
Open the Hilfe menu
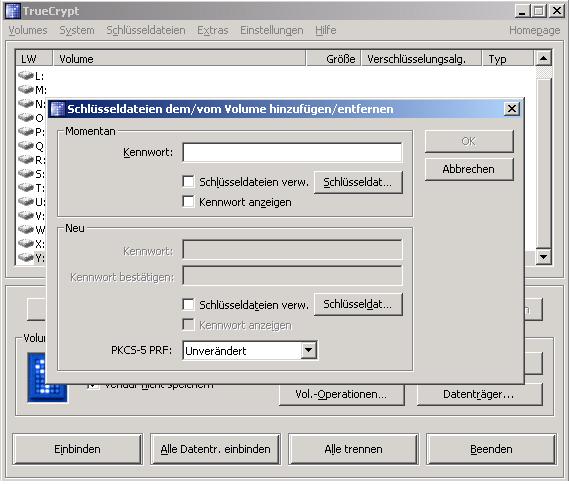tap(326, 30)
